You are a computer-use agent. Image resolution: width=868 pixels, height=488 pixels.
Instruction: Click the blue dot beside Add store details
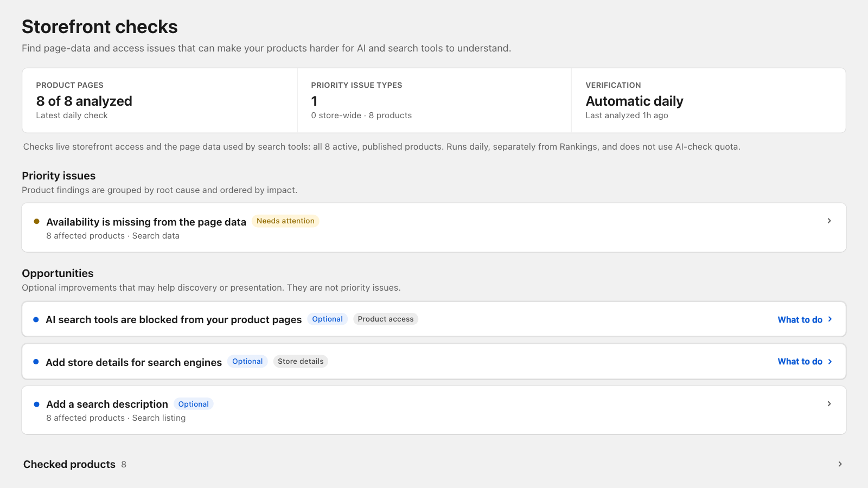click(x=36, y=362)
